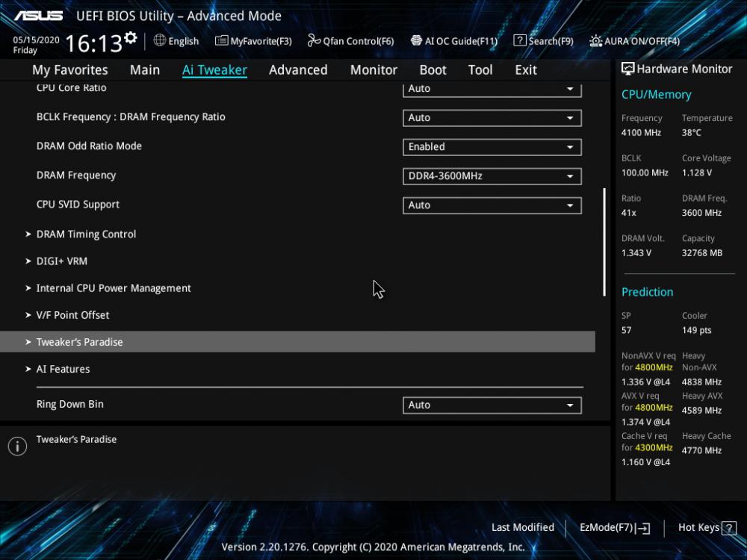
Task: Switch to the Tool tab
Action: pos(480,70)
